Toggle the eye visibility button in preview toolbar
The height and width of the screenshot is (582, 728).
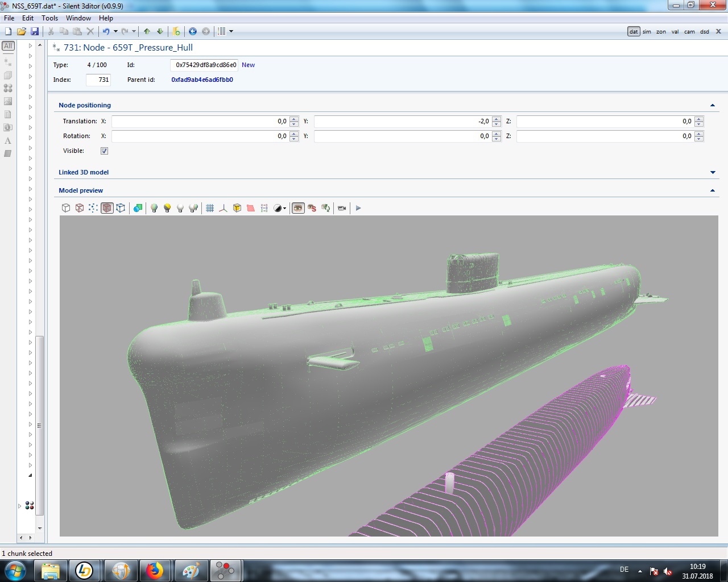pos(298,208)
